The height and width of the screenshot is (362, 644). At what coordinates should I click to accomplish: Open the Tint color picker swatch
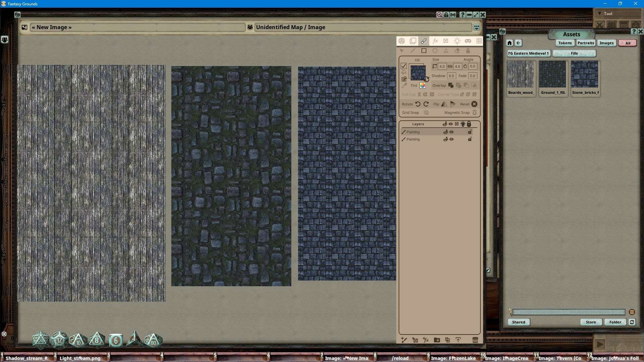423,86
